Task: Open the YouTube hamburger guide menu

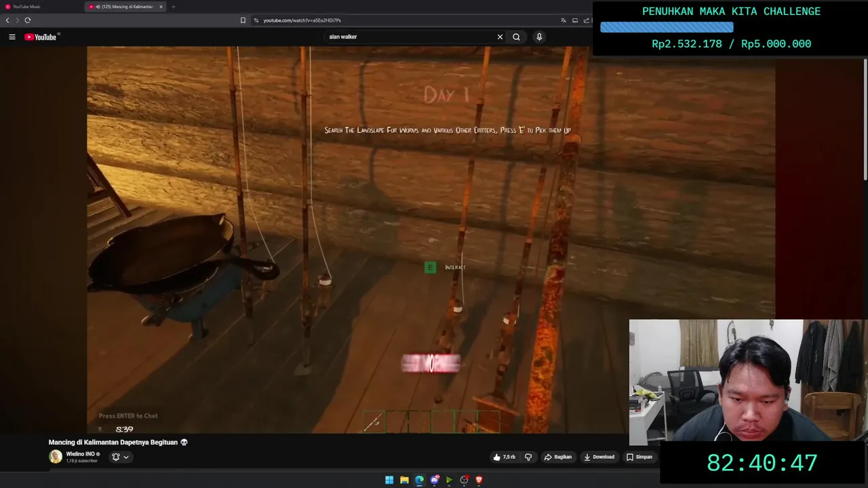Action: tap(12, 37)
